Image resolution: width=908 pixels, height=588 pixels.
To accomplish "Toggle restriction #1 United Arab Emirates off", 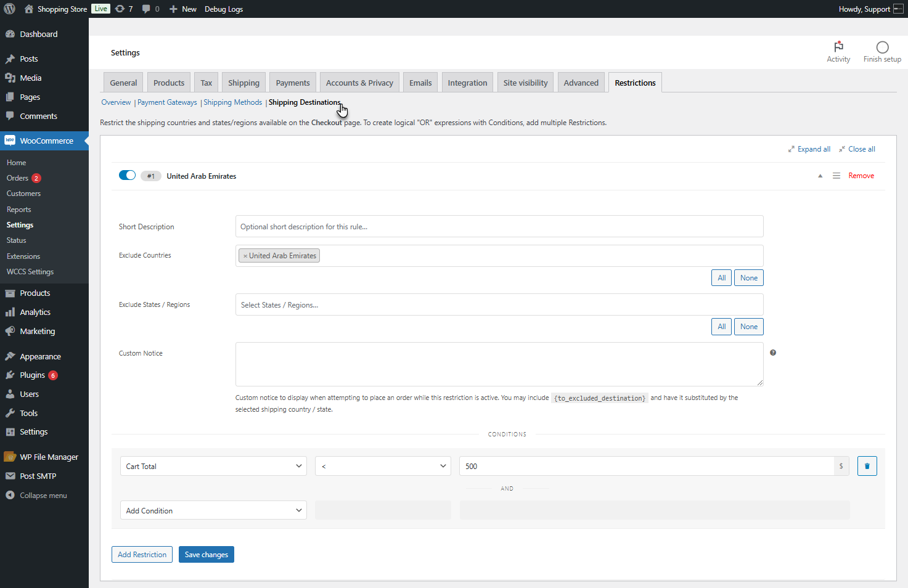I will click(127, 175).
